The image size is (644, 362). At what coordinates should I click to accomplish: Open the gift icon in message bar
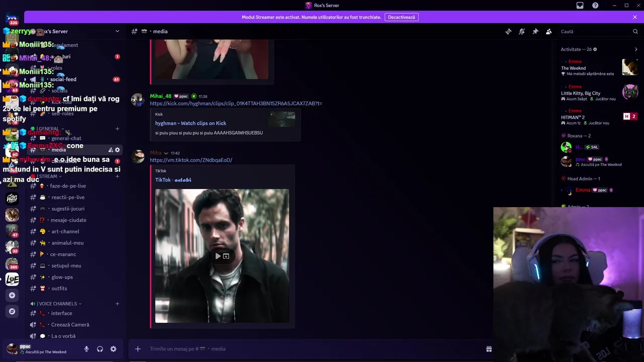click(x=489, y=349)
